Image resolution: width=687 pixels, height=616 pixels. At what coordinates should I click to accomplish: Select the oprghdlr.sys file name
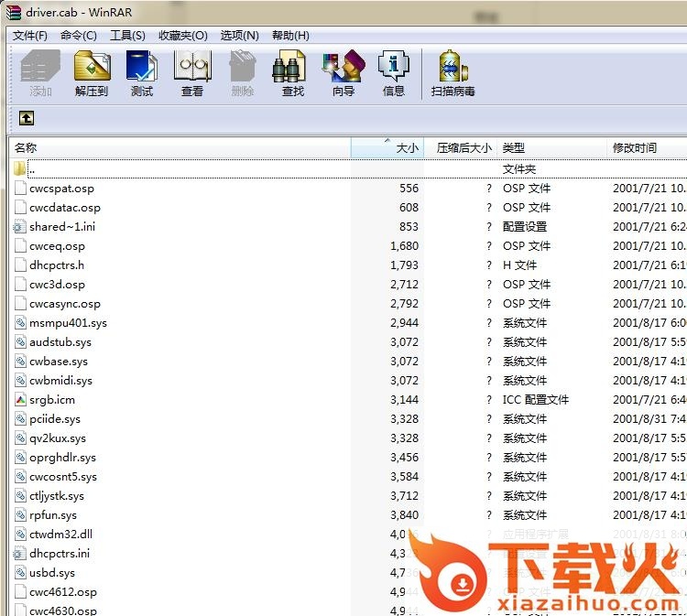click(62, 458)
